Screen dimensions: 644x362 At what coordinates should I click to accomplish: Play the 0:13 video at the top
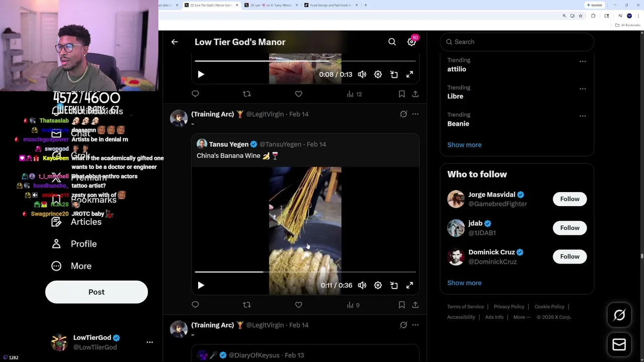(201, 74)
